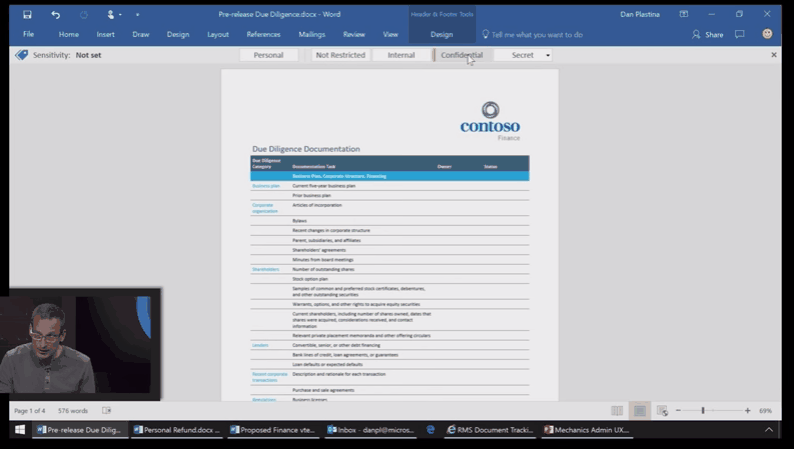The width and height of the screenshot is (794, 449).
Task: Close the Sensitivity bar
Action: [774, 55]
